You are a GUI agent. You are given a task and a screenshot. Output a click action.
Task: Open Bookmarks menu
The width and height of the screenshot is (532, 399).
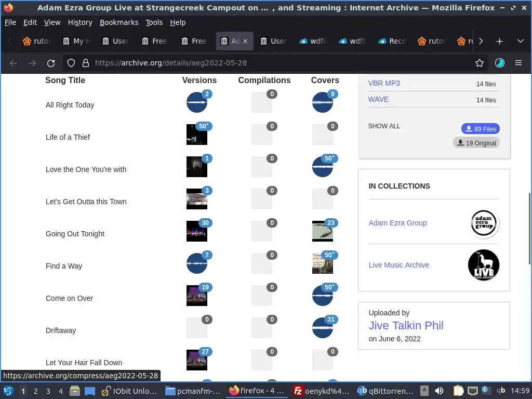click(x=119, y=22)
